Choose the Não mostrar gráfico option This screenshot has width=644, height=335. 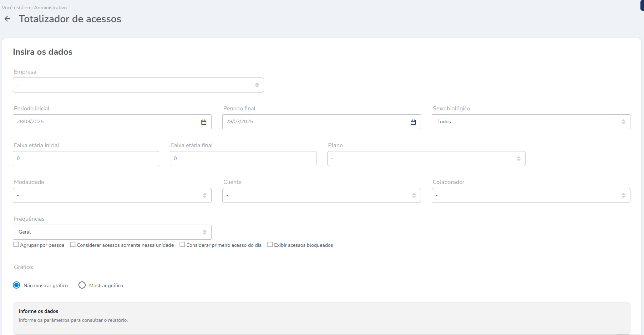(16, 285)
